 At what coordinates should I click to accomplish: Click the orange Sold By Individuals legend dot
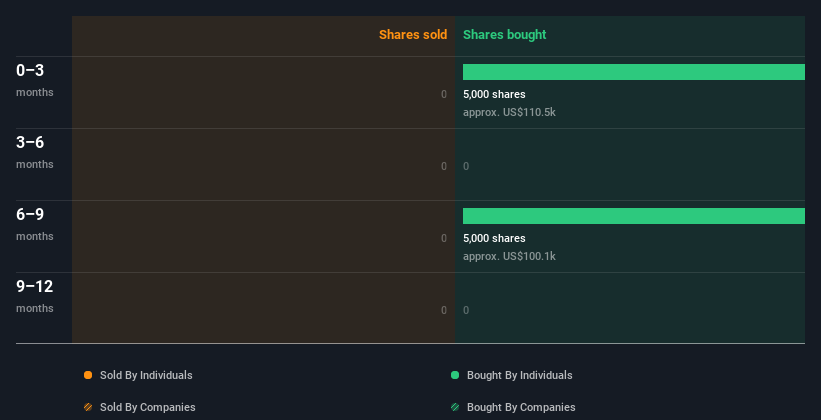tap(88, 375)
